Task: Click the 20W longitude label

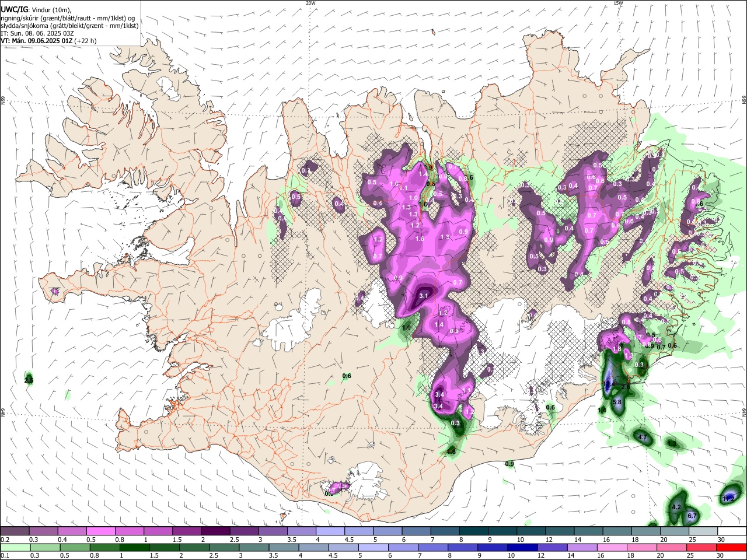Action: (x=310, y=3)
